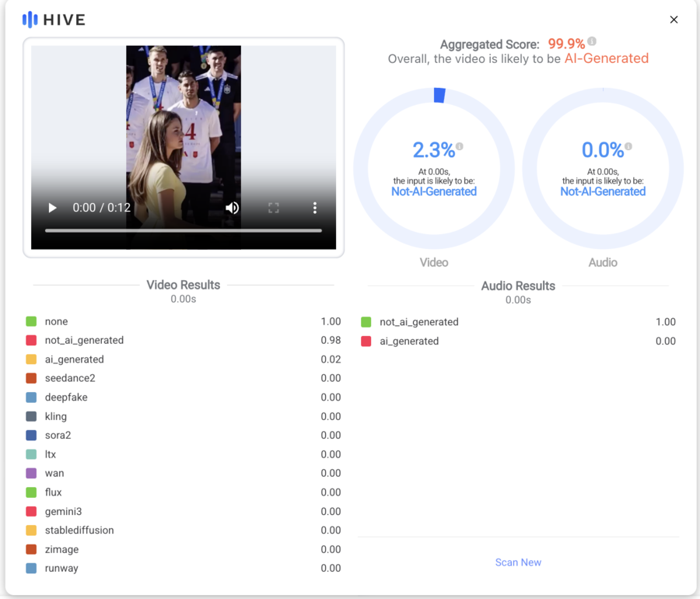Click the Scan New link

[518, 562]
